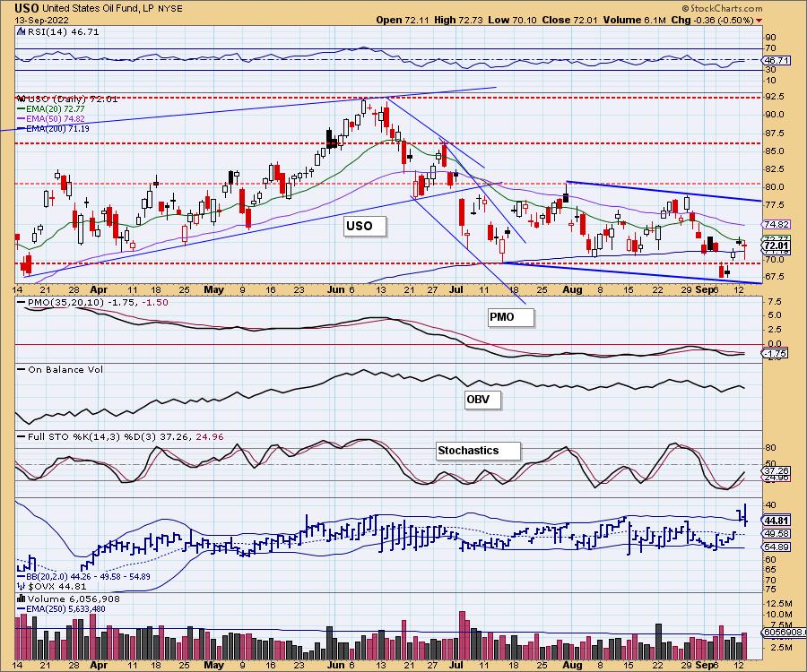
Task: Click the 13-Sep-2022 chart date
Action: click(x=39, y=20)
